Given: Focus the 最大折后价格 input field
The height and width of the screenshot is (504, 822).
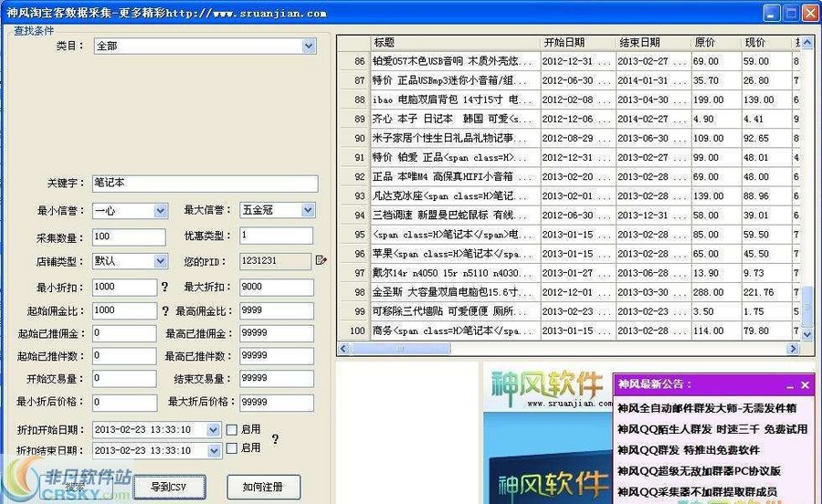Looking at the screenshot, I should click(277, 403).
